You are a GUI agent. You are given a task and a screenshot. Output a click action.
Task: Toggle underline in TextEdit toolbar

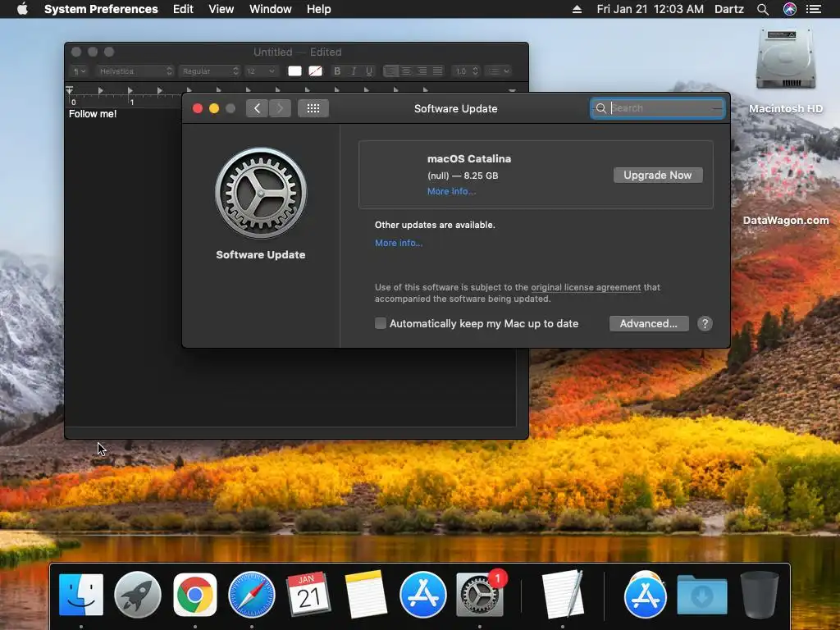[369, 71]
